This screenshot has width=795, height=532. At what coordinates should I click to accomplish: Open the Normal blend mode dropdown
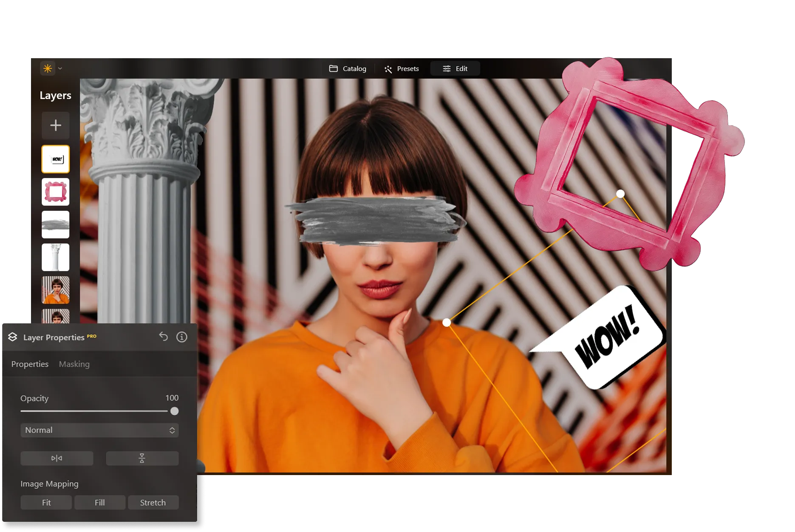[x=99, y=430]
